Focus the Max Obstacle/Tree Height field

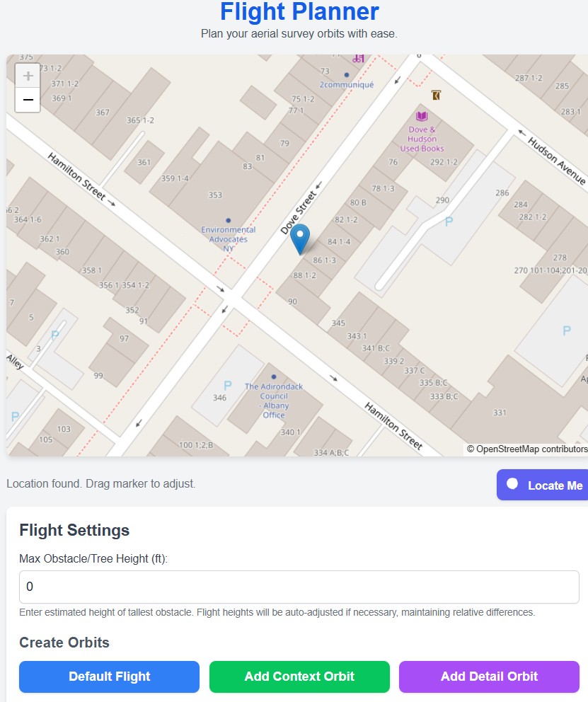299,587
